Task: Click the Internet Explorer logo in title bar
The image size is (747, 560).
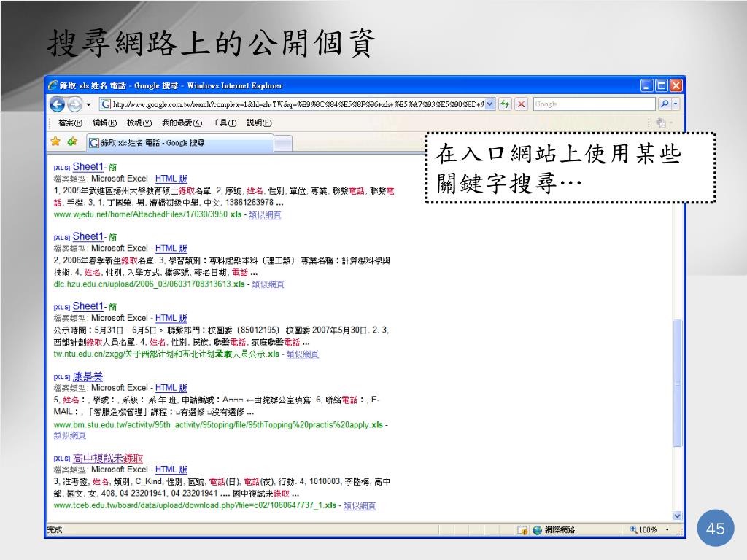Action: pos(53,85)
